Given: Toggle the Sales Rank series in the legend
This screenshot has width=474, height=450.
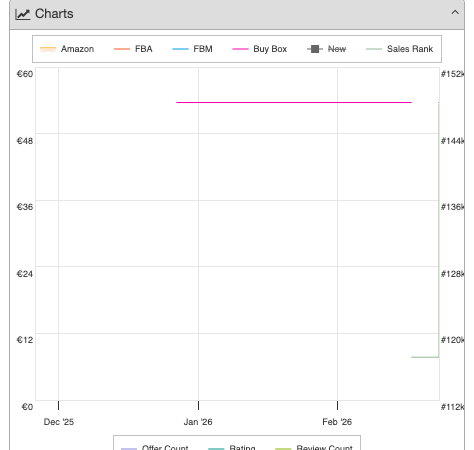Looking at the screenshot, I should click(x=399, y=49).
